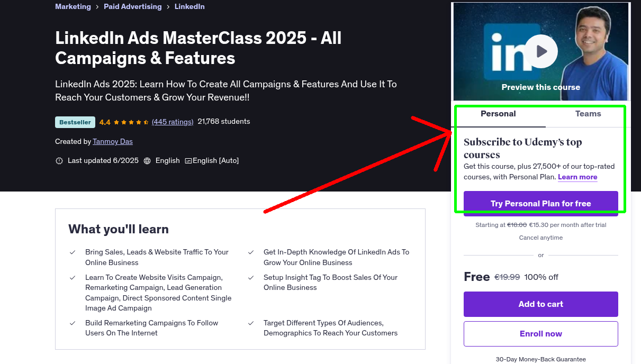Play the course preview video
This screenshot has height=364, width=641.
tap(541, 51)
